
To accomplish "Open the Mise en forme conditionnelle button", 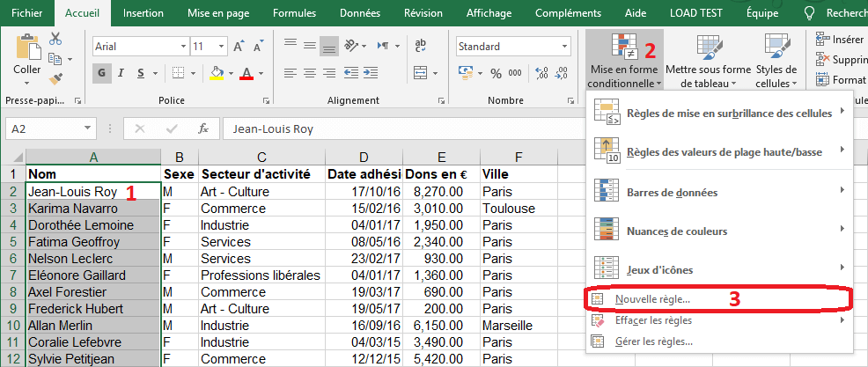I will [x=624, y=61].
